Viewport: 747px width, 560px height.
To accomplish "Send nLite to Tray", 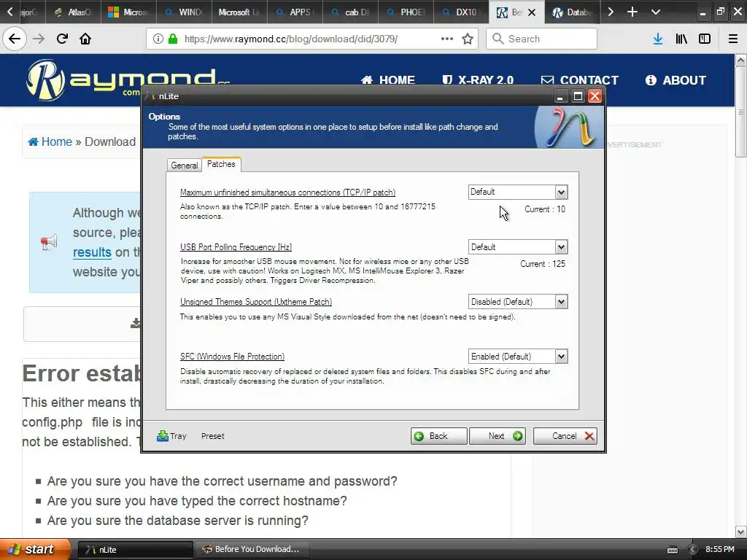I will (171, 436).
